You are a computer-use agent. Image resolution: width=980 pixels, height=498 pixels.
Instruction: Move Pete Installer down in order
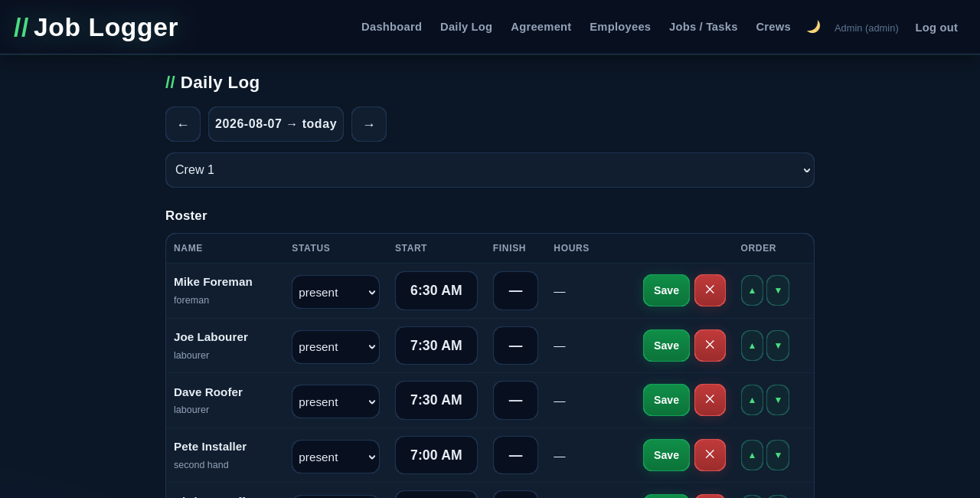point(778,455)
